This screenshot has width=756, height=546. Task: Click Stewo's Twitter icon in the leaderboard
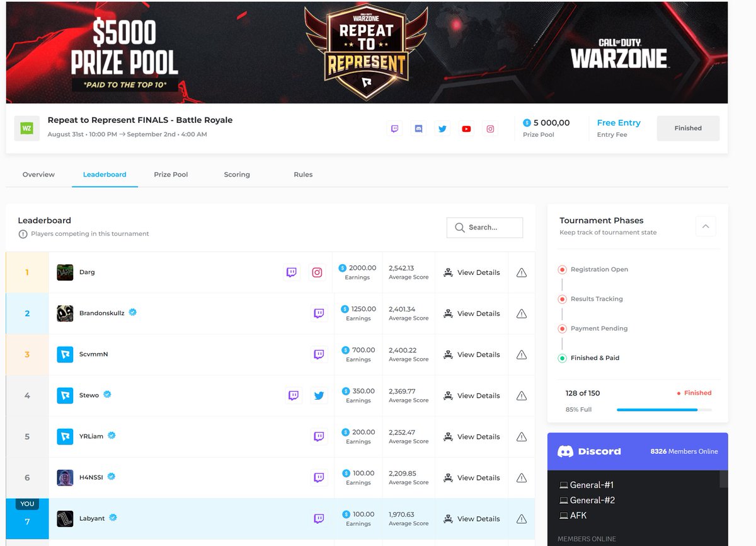319,395
